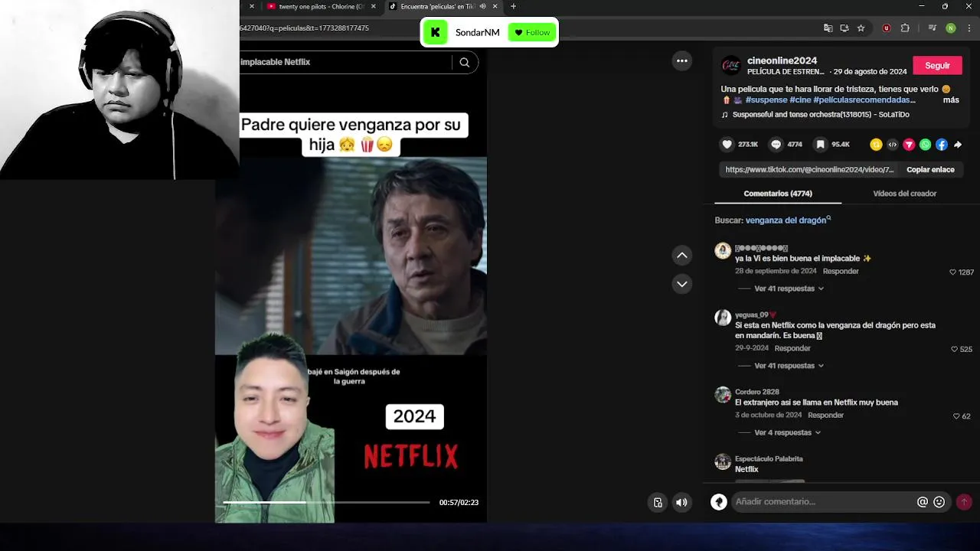Click the green Kick logo on overlay
The width and height of the screenshot is (980, 551).
(436, 32)
